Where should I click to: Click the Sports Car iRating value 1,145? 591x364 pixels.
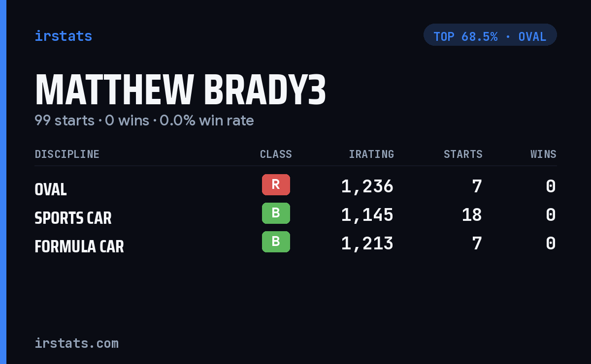click(367, 215)
